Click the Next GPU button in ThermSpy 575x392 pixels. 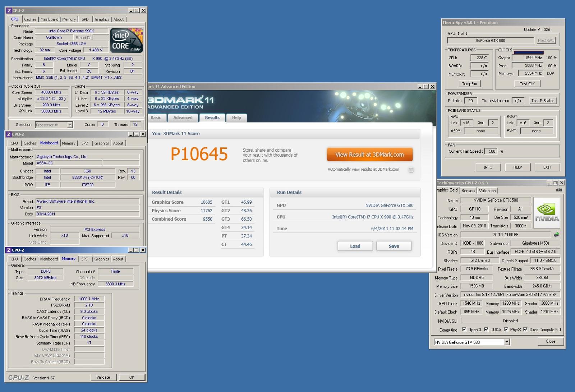[x=546, y=41]
